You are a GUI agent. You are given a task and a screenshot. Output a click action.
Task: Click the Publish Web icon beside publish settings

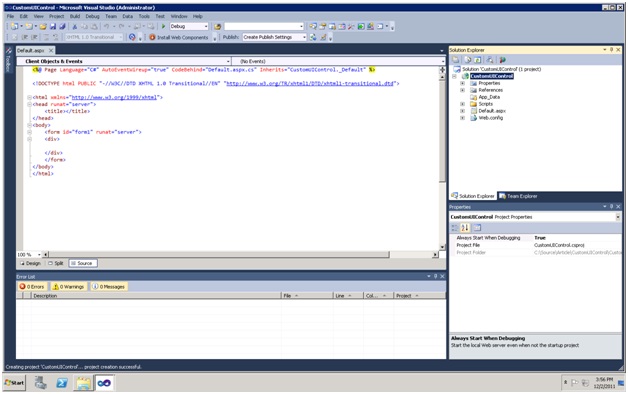pos(313,37)
